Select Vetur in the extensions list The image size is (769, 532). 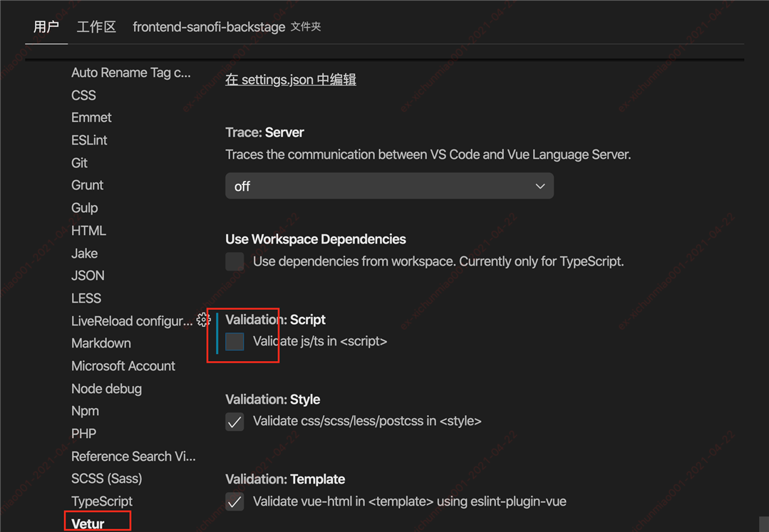coord(88,523)
